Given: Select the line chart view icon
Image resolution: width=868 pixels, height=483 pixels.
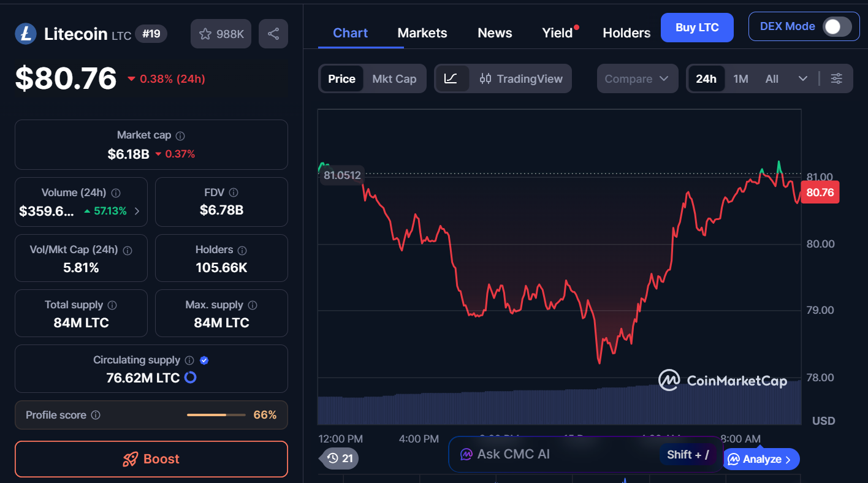Looking at the screenshot, I should pyautogui.click(x=452, y=78).
